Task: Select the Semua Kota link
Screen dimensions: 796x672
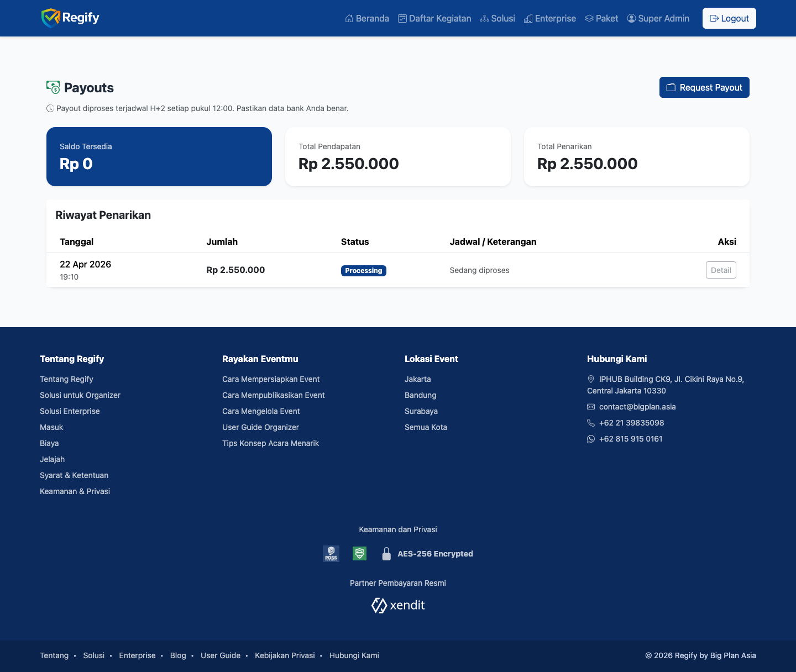Action: coord(426,427)
